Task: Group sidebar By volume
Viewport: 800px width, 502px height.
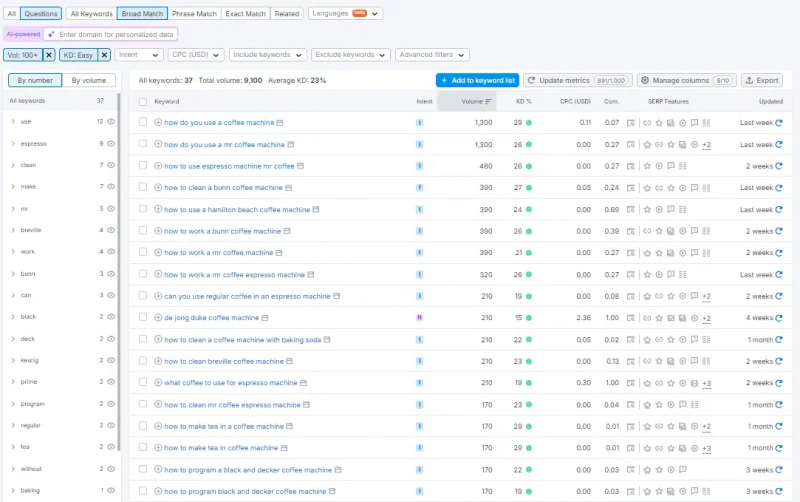Action: [x=89, y=80]
